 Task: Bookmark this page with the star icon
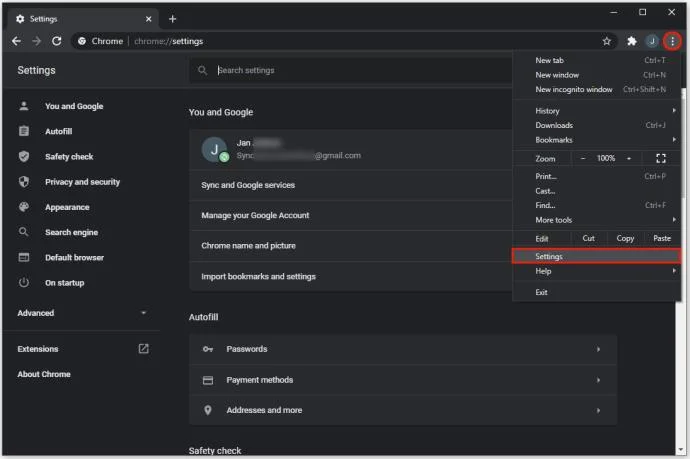tap(607, 41)
